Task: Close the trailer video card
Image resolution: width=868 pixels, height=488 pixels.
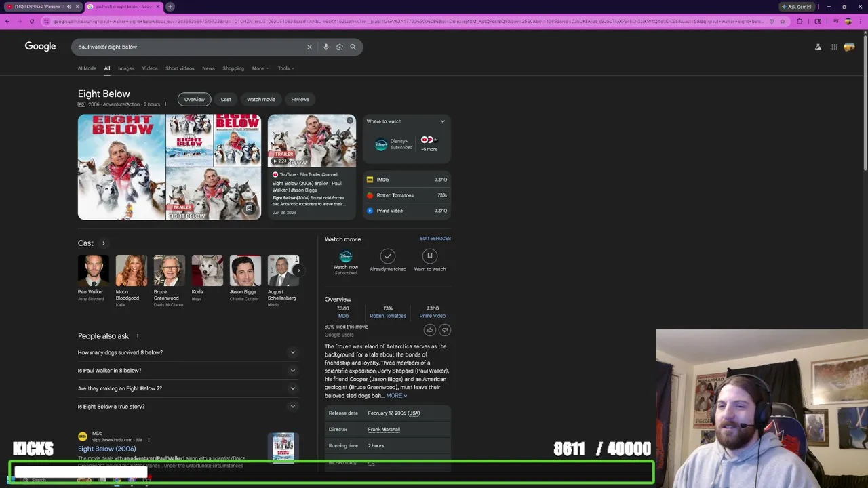Action: [x=350, y=121]
